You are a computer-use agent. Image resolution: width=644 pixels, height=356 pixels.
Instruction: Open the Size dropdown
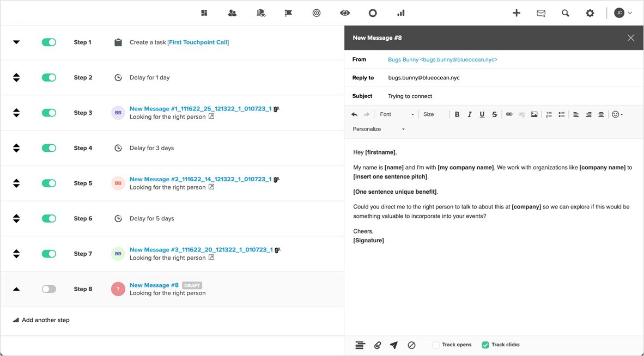pos(435,114)
